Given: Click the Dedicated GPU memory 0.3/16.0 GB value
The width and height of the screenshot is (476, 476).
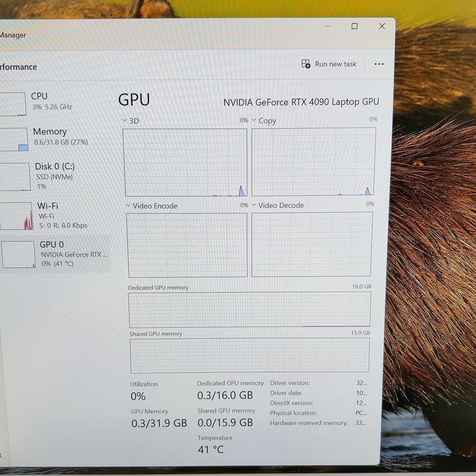Looking at the screenshot, I should [225, 395].
